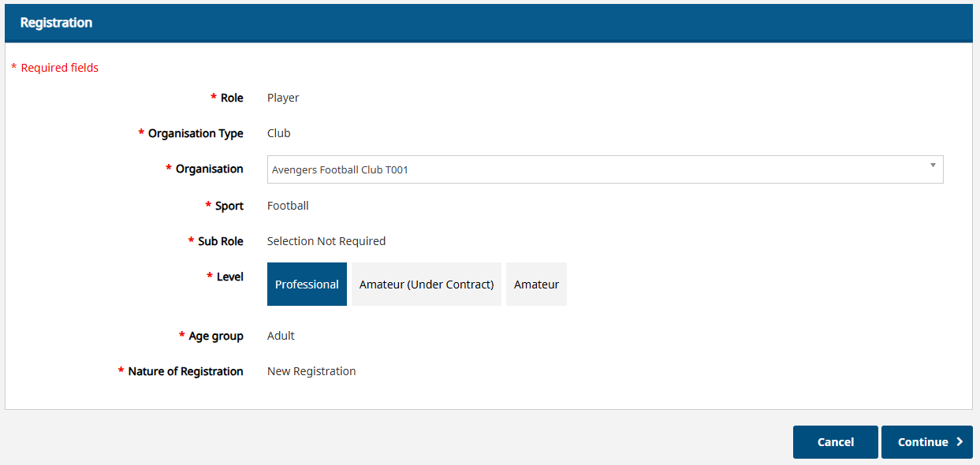
Task: Click the Registration panel header
Action: [489, 23]
